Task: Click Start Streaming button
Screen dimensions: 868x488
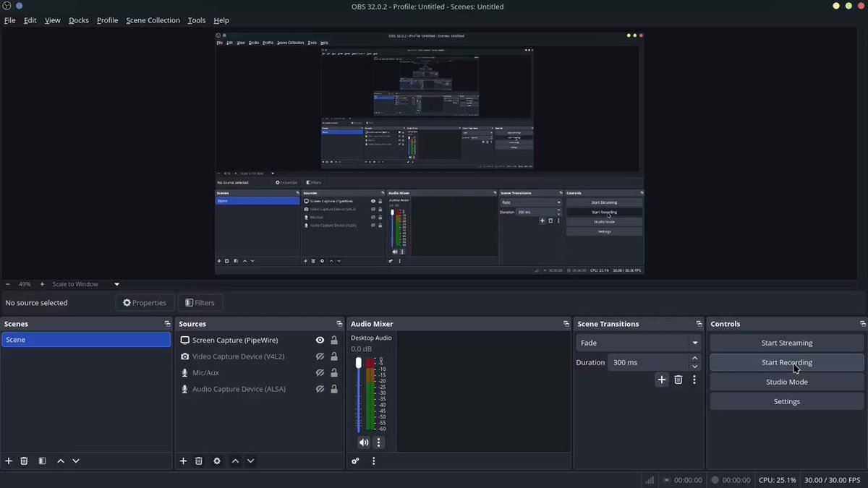Action: point(787,343)
